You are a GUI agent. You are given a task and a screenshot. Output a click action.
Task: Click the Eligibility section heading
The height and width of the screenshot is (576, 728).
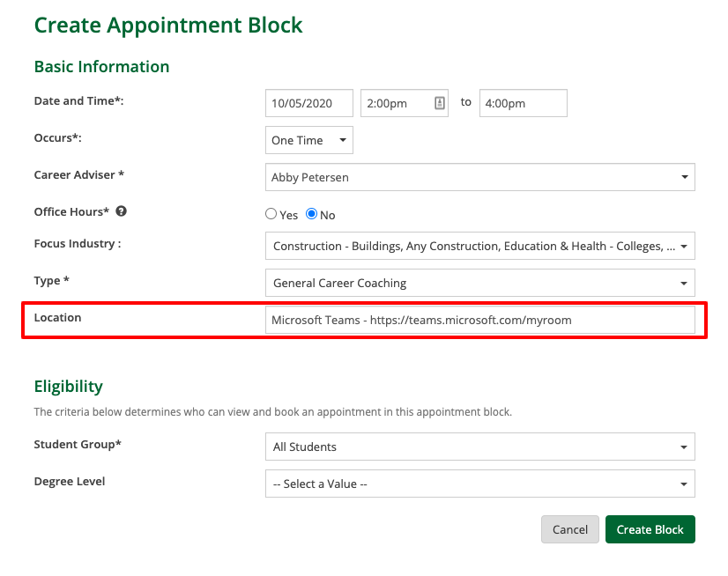[69, 386]
